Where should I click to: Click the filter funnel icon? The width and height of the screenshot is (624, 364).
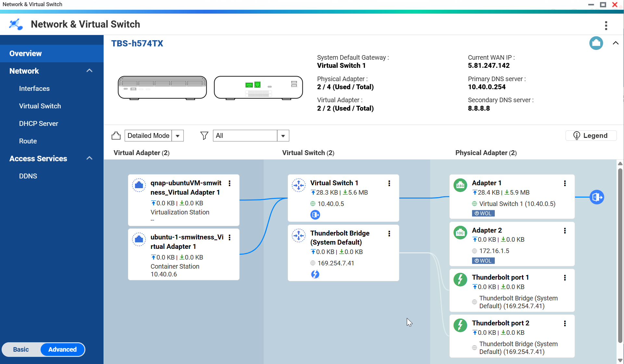204,136
